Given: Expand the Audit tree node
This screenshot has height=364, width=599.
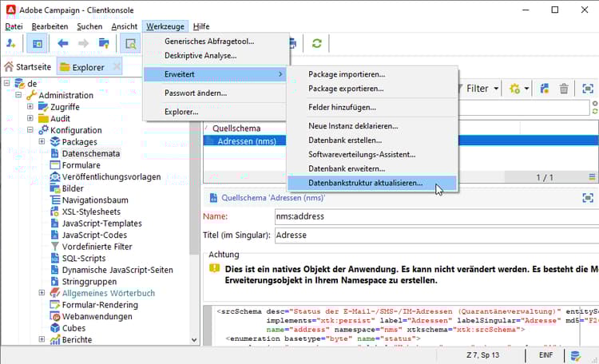Looking at the screenshot, I should pos(30,118).
